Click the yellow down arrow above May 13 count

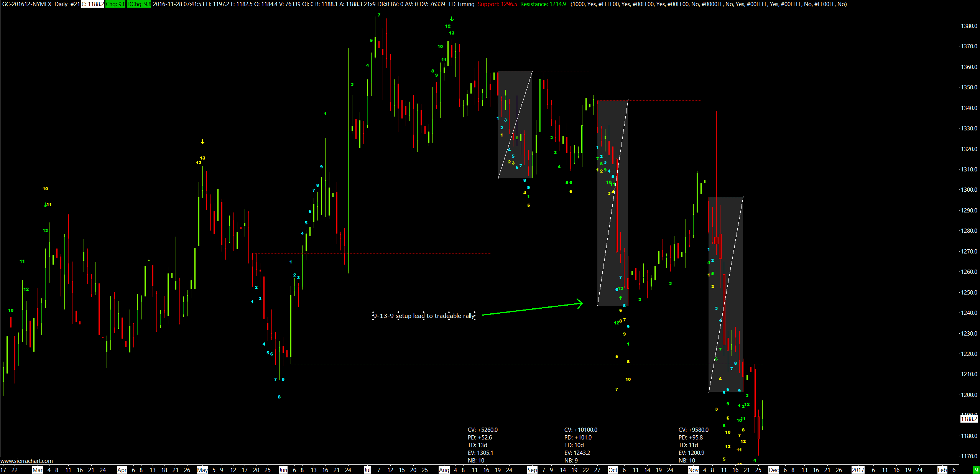tap(202, 142)
